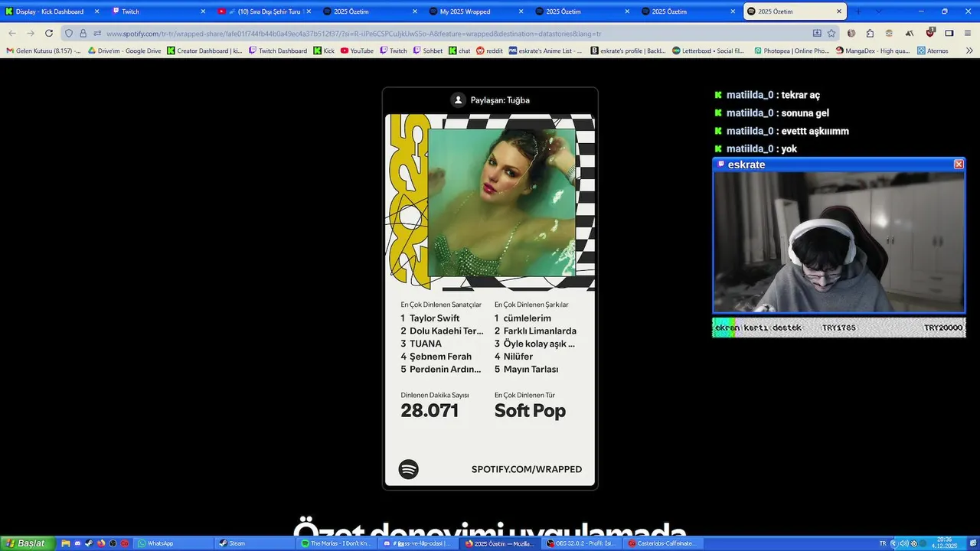Open a new browser tab

(x=857, y=11)
